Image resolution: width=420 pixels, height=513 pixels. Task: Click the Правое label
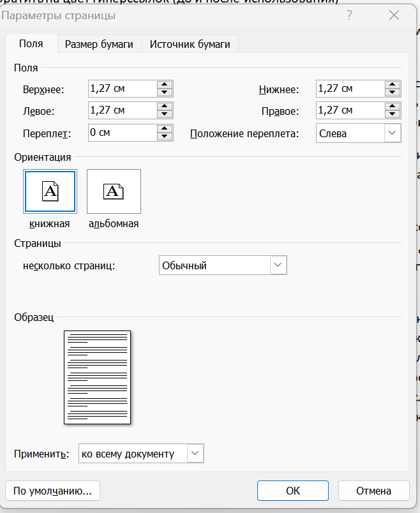(x=280, y=112)
